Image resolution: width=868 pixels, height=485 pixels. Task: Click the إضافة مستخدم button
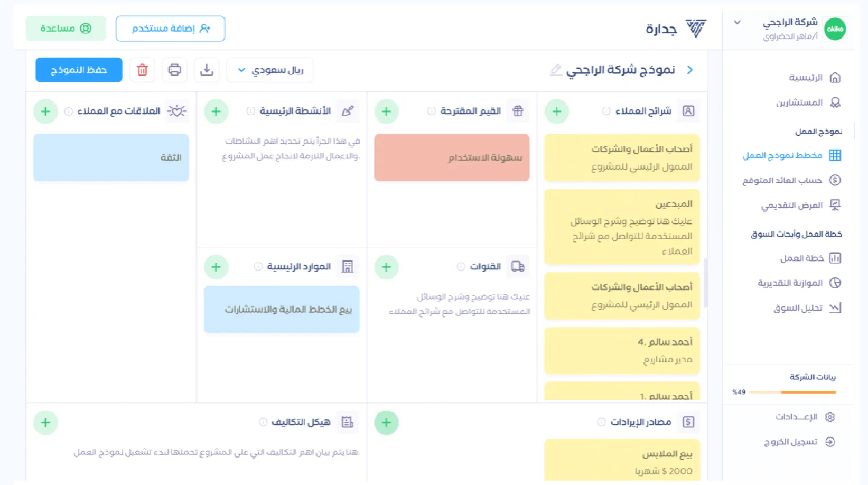point(170,29)
